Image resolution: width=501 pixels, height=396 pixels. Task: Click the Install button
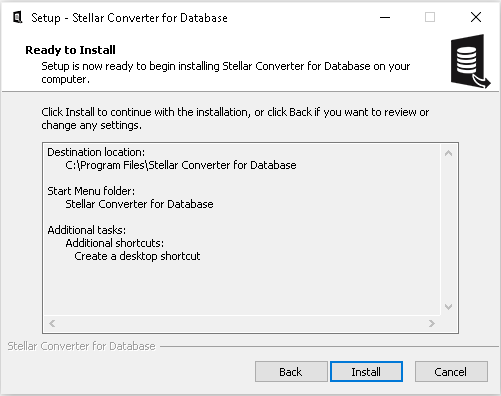(366, 372)
